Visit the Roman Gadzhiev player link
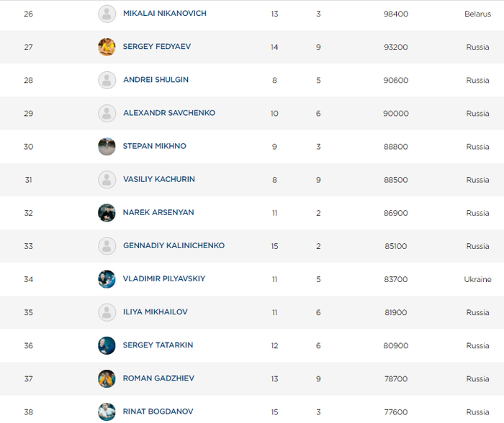 pyautogui.click(x=158, y=378)
